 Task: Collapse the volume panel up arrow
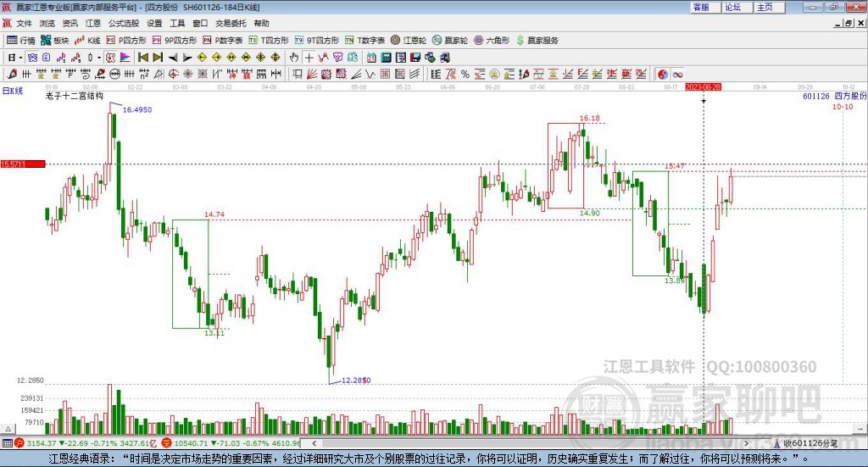(x=8, y=429)
